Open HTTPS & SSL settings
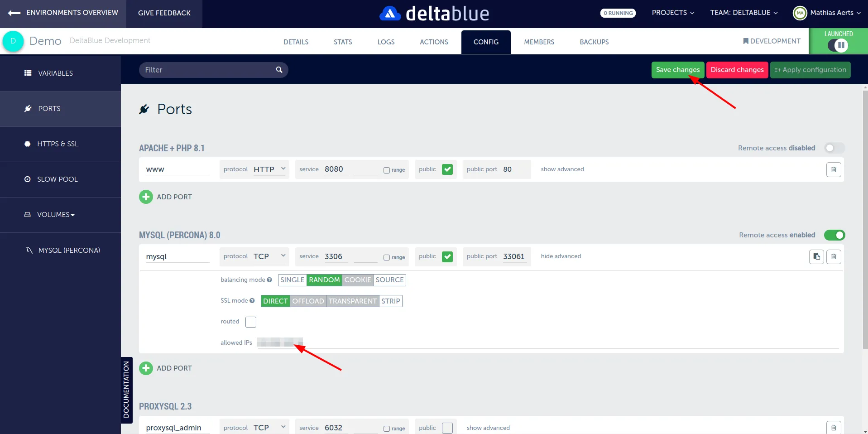Image resolution: width=868 pixels, height=434 pixels. pyautogui.click(x=58, y=144)
